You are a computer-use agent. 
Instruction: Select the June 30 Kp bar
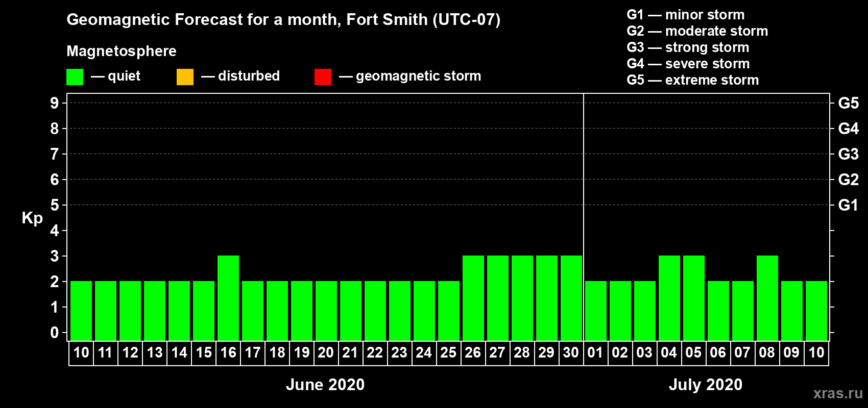(x=571, y=298)
